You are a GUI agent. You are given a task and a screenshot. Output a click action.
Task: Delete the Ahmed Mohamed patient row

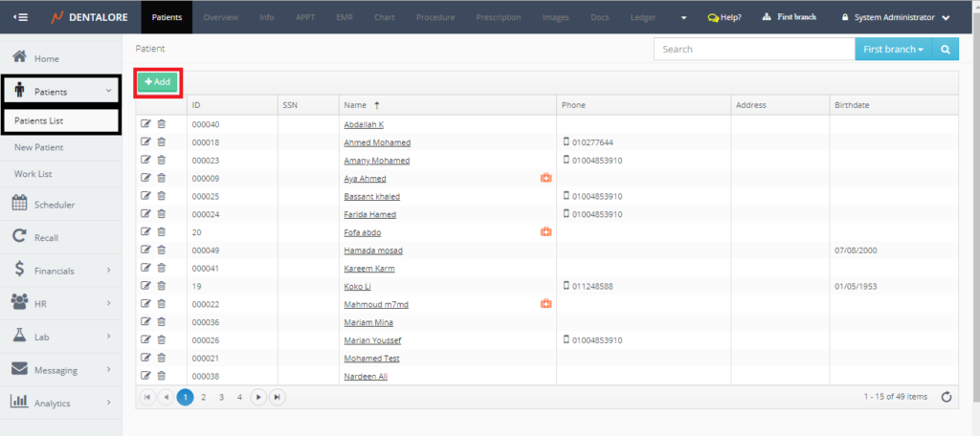point(161,142)
